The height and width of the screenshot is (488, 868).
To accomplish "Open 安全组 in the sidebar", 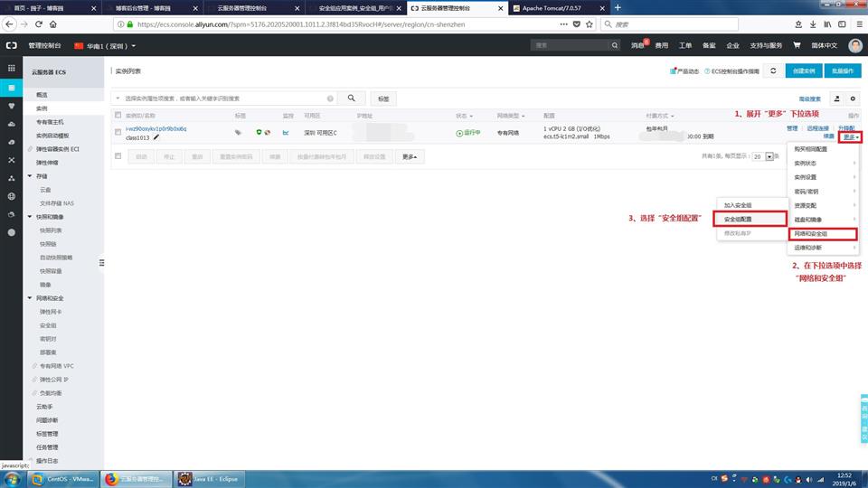I will (48, 325).
